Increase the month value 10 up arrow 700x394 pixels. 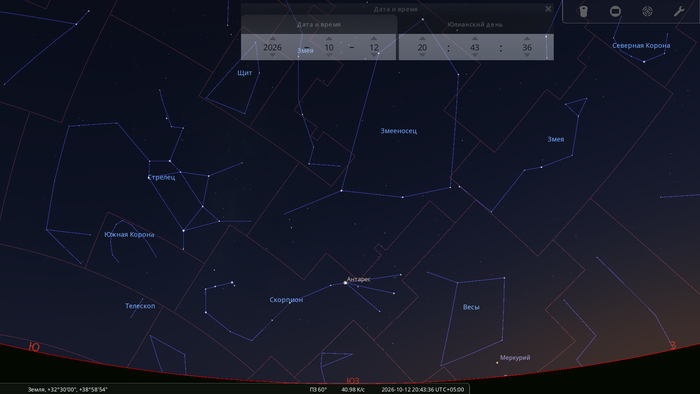[329, 39]
